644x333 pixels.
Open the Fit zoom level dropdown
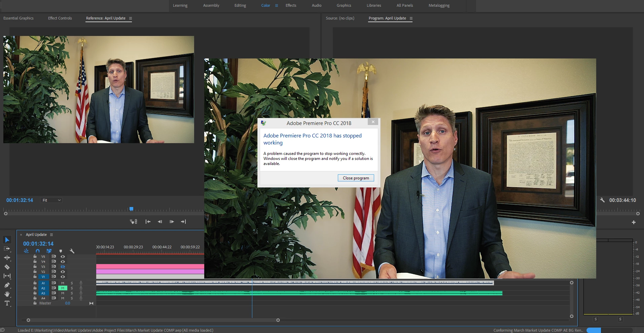(51, 200)
